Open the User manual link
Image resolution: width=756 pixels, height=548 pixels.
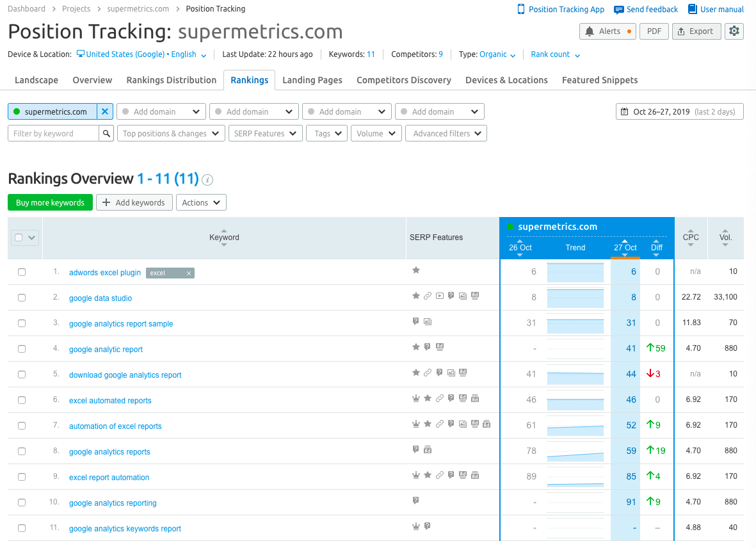coord(716,9)
